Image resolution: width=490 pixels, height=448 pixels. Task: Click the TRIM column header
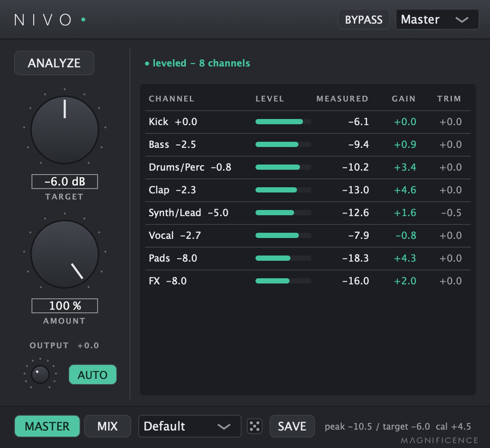pos(449,99)
